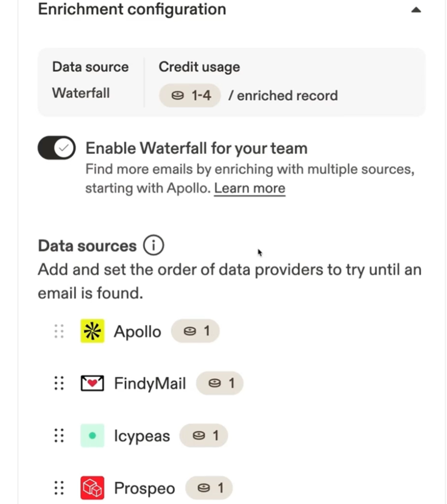Click the Apollo credit cost badge
This screenshot has height=504, width=447.
click(x=195, y=331)
